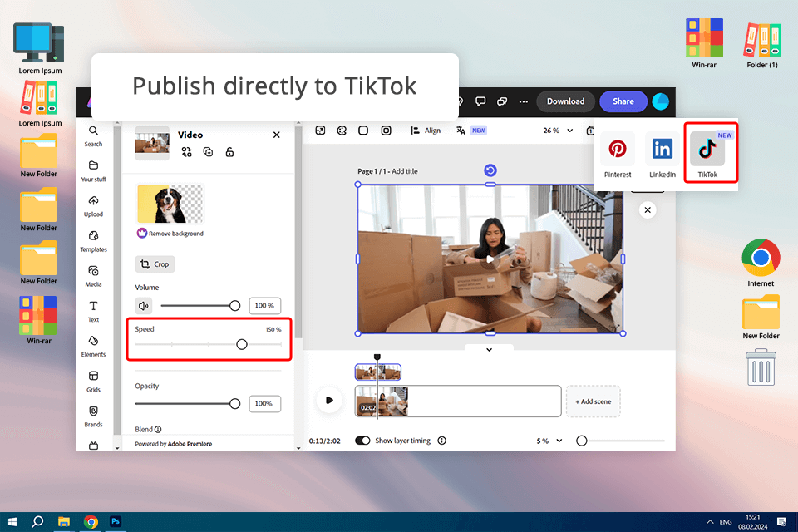798x532 pixels.
Task: Click the replace video icon
Action: [x=186, y=152]
